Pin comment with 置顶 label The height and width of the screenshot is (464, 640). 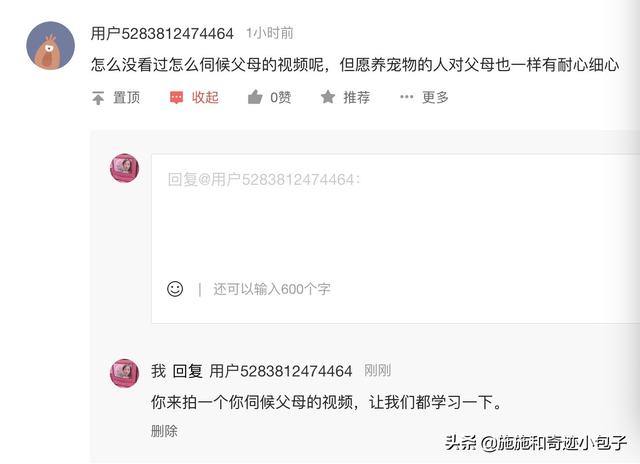(127, 98)
